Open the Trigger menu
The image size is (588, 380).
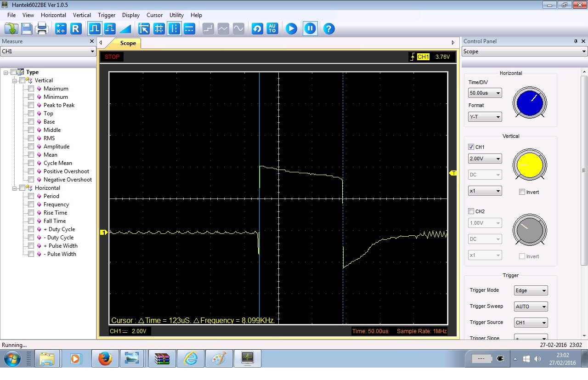107,15
